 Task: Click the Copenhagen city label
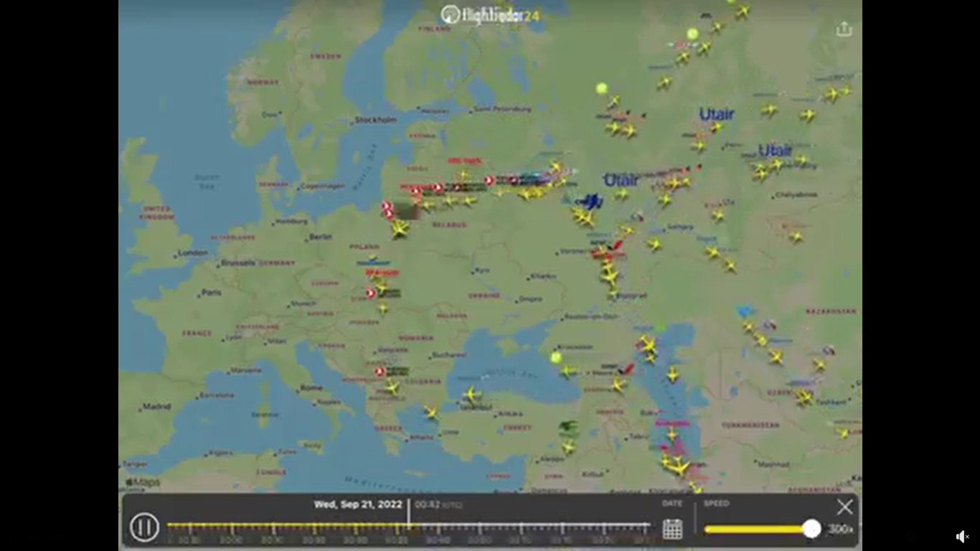coord(323,186)
